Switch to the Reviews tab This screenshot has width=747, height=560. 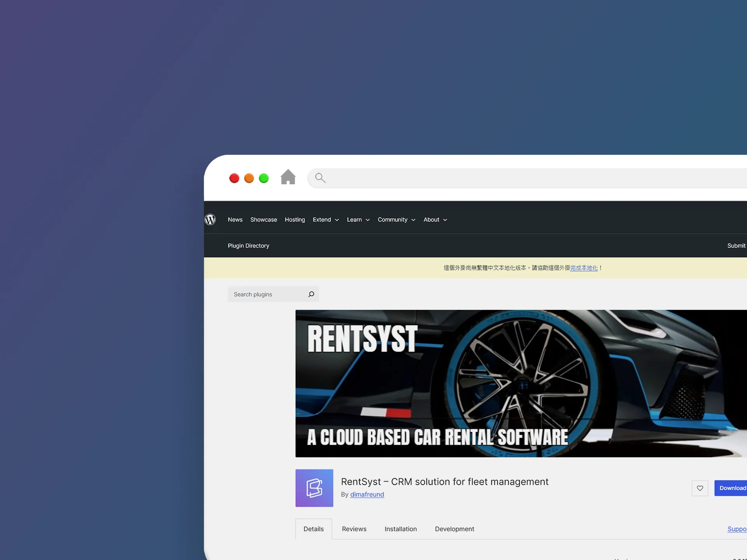(x=354, y=529)
